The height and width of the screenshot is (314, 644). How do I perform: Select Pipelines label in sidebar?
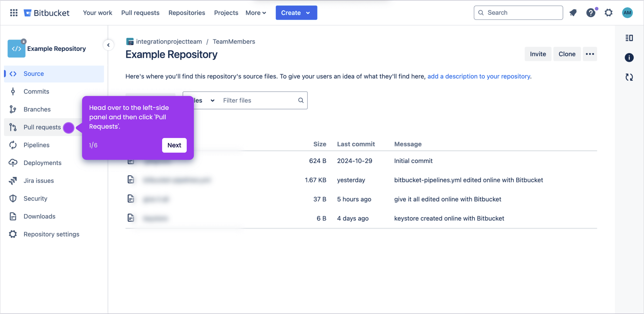(36, 145)
